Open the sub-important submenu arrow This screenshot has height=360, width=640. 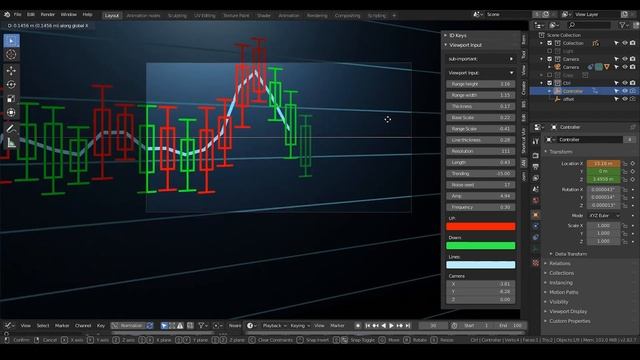511,59
